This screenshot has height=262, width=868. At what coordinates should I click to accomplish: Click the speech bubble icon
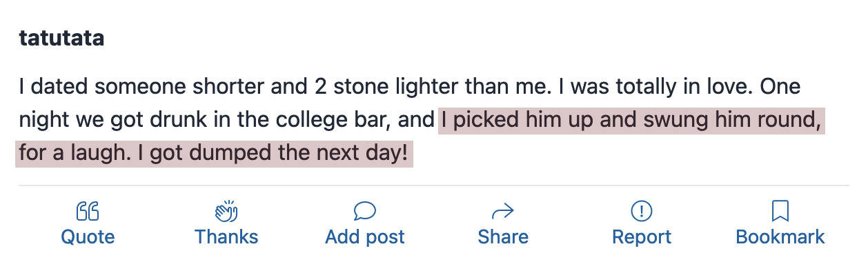point(364,210)
